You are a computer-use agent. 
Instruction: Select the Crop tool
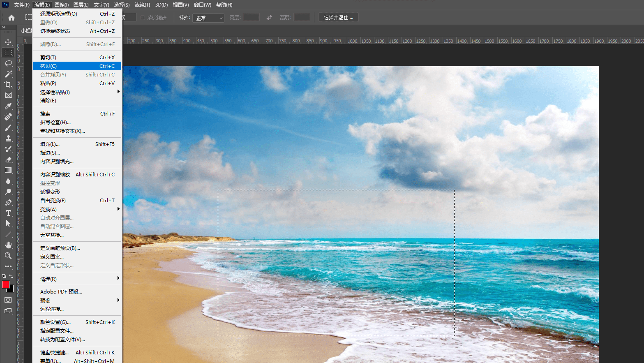point(8,85)
